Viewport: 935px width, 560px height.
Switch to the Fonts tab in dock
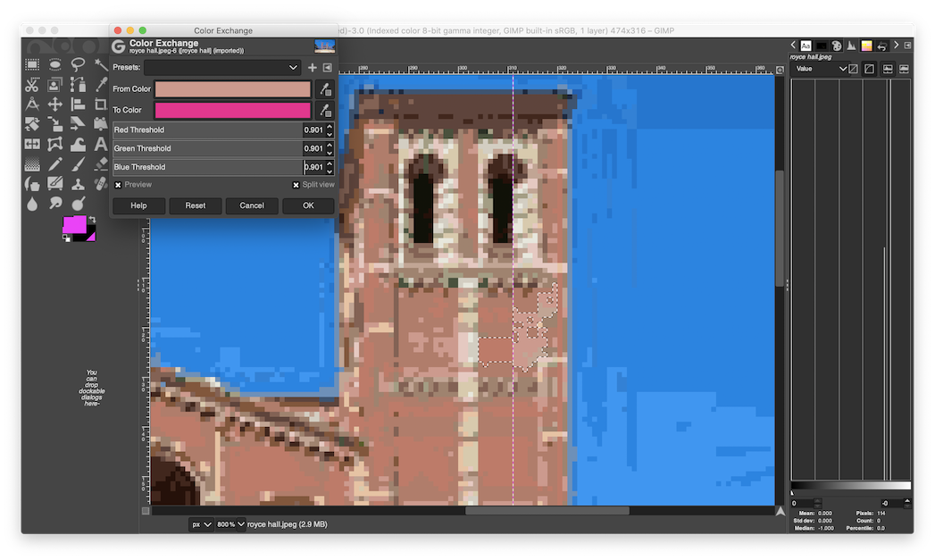coord(806,46)
